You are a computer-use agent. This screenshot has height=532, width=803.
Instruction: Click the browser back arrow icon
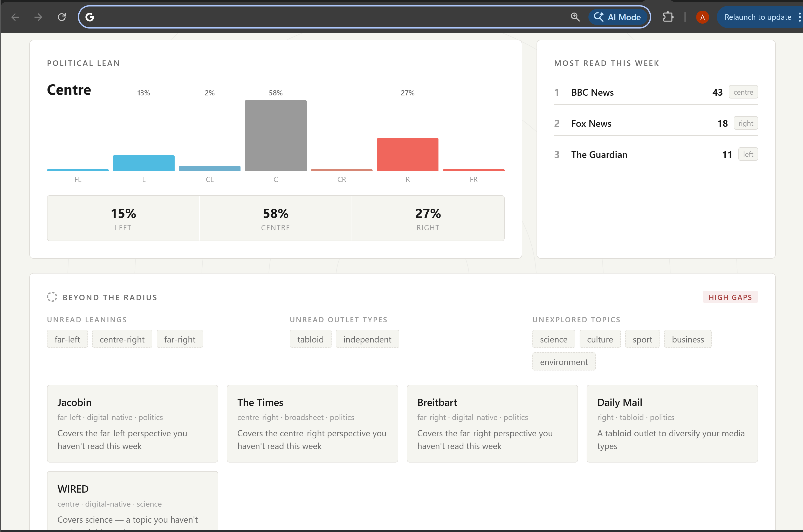(15, 17)
